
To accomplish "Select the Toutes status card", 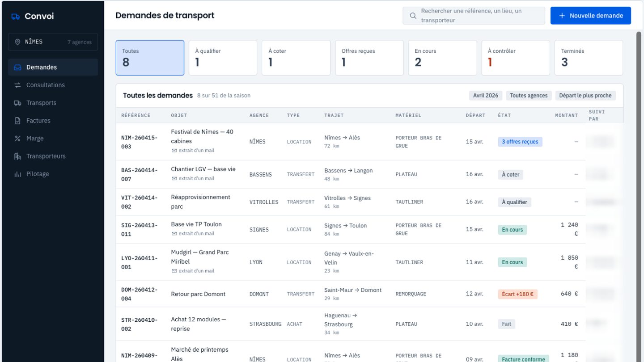I will (150, 58).
